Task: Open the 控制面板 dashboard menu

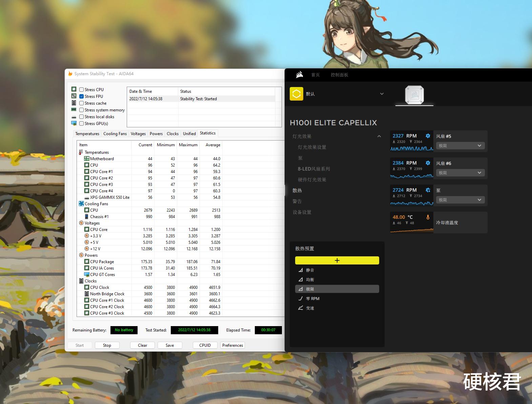Action: 340,75
